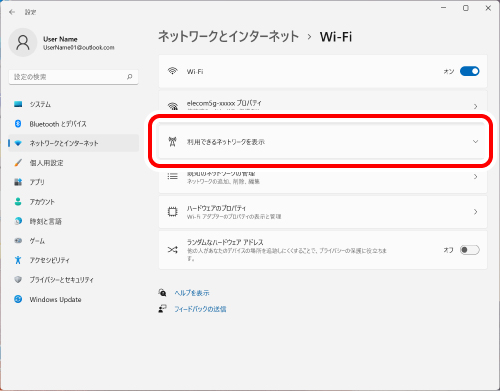Select 個人用設定 in the sidebar

tap(74, 163)
